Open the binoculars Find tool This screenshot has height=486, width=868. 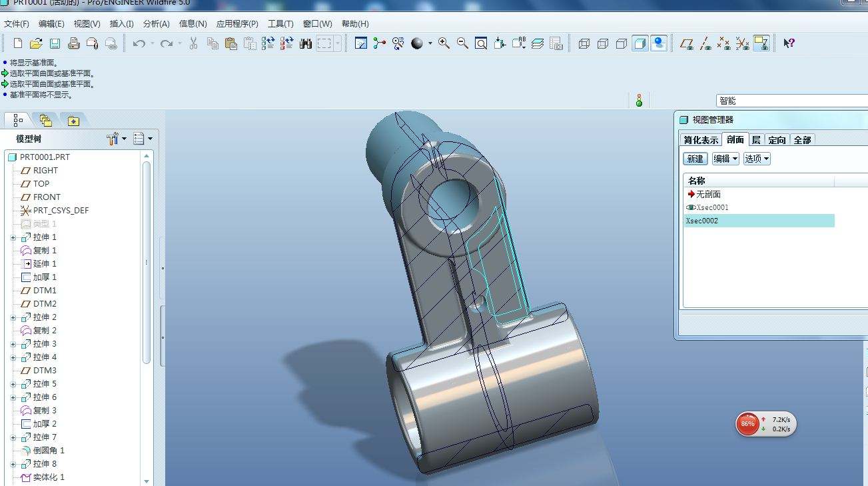click(306, 44)
